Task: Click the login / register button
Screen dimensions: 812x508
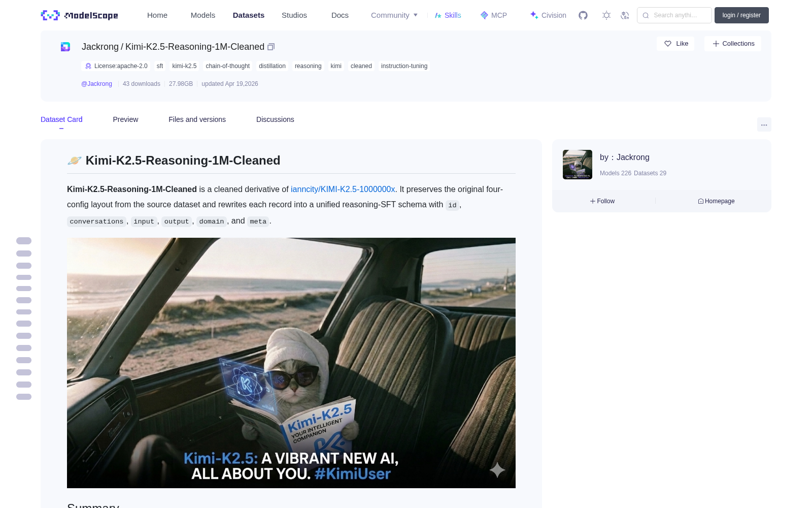Action: (741, 15)
